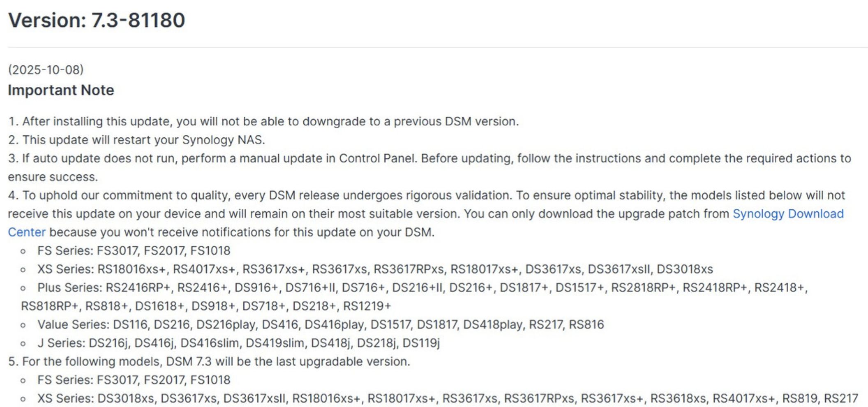The height and width of the screenshot is (407, 868).
Task: Click the RS1219+ model name
Action: click(367, 306)
